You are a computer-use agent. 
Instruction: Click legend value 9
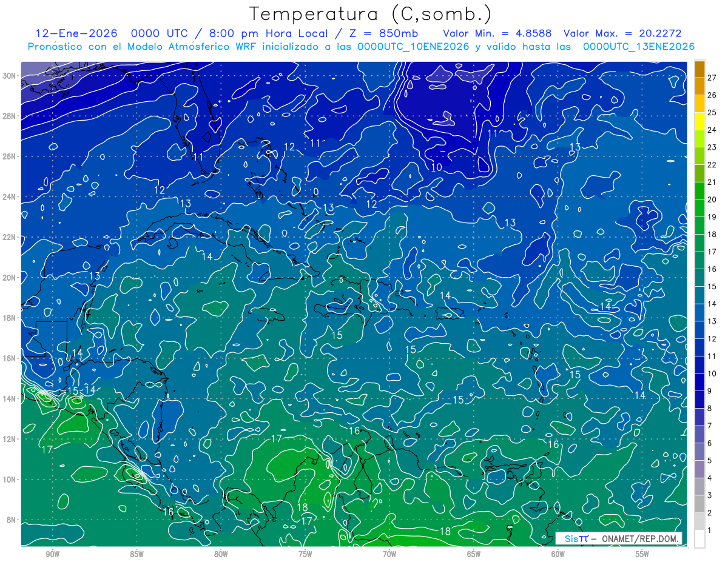point(710,391)
